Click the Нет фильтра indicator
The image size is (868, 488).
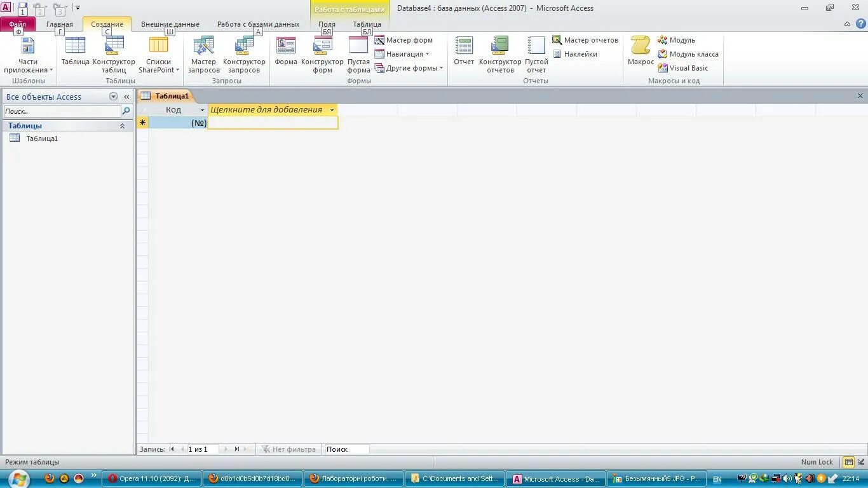tap(288, 449)
